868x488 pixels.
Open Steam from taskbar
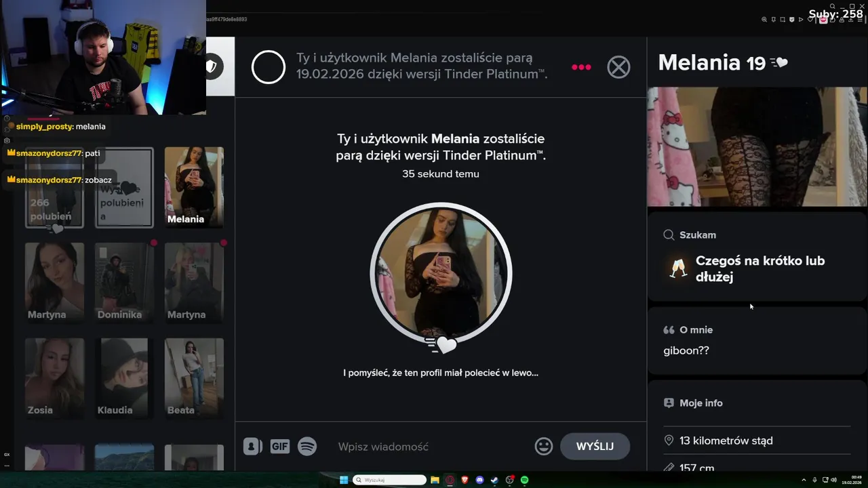[x=494, y=480]
